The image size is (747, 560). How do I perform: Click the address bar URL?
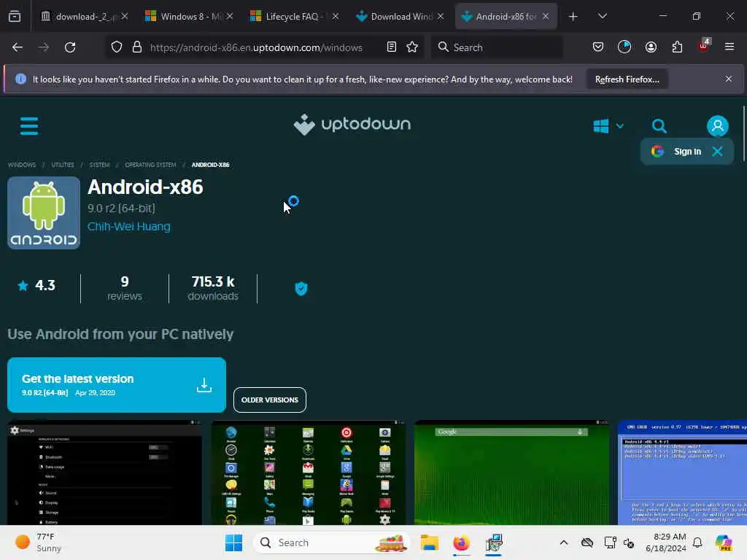pos(256,47)
